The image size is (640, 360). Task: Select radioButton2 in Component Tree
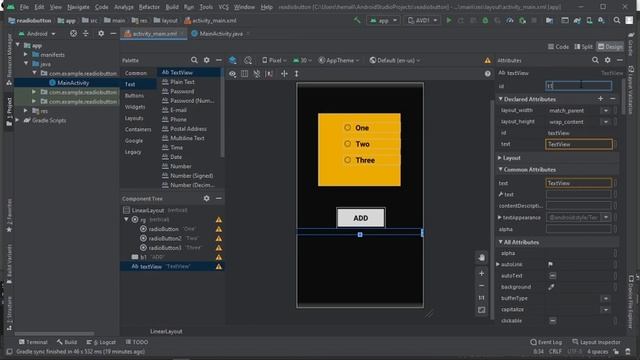coord(171,238)
